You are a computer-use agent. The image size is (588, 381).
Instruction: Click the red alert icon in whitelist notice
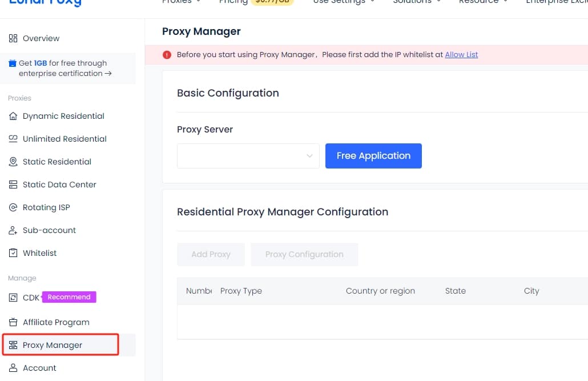coord(167,55)
